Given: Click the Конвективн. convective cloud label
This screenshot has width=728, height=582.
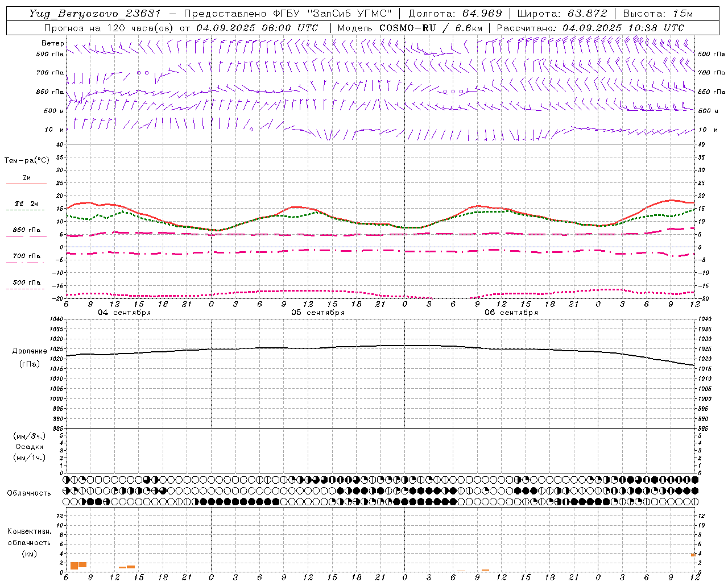Looking at the screenshot, I should pyautogui.click(x=30, y=531).
